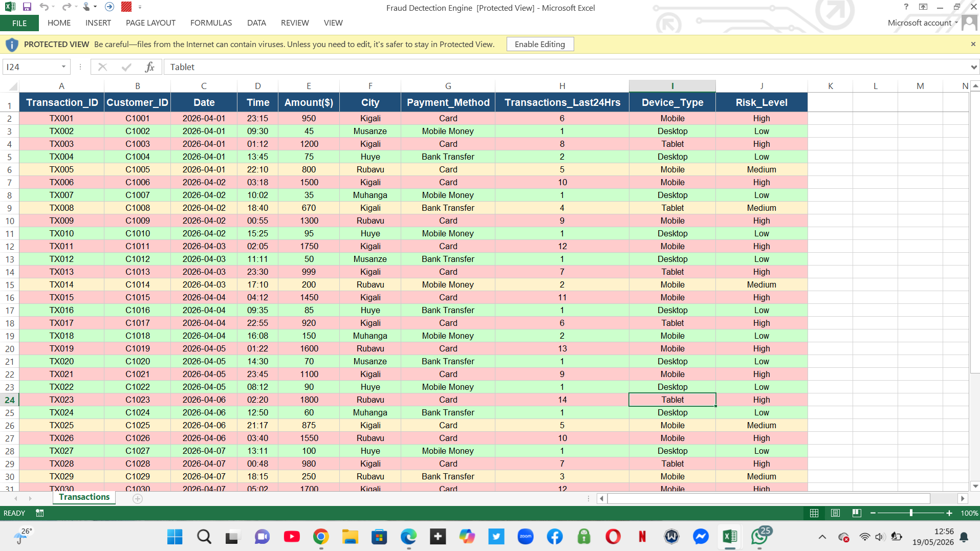Open the FILE menu
The image size is (980, 551).
[19, 23]
